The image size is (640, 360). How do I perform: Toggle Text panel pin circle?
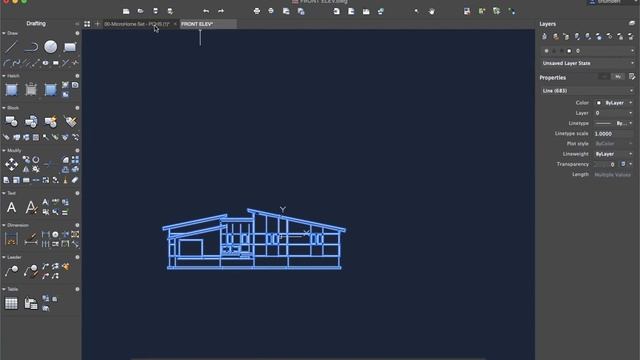point(77,193)
